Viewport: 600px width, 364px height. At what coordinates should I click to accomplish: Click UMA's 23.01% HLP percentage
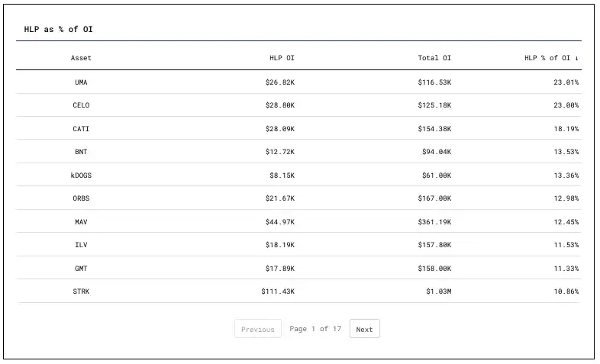tap(566, 82)
